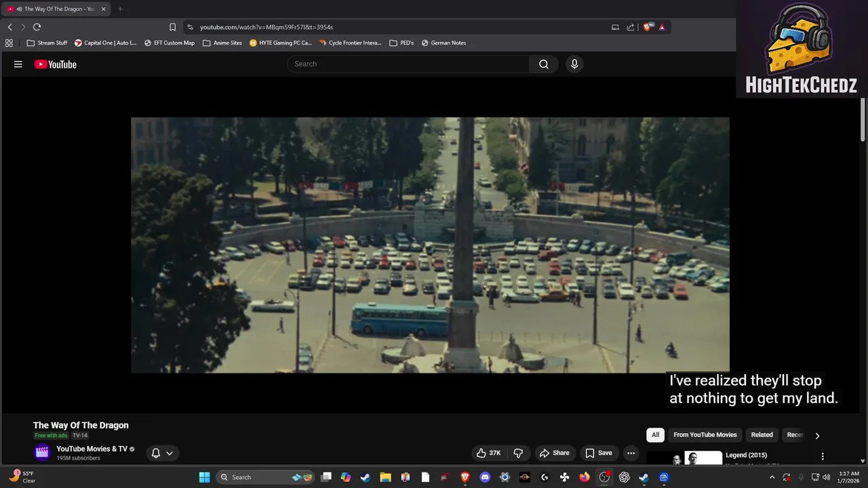This screenshot has width=868, height=488.
Task: Open Discord from the taskbar
Action: pyautogui.click(x=485, y=477)
